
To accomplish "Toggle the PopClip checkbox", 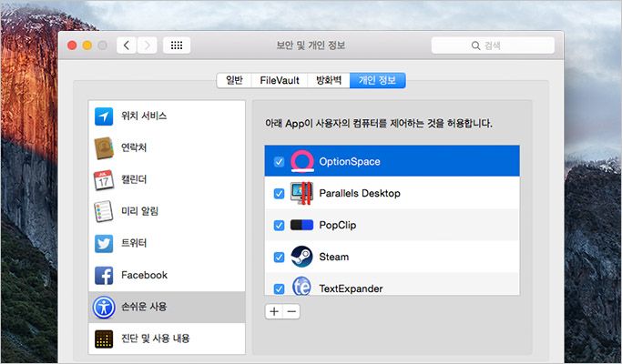I will tap(279, 225).
